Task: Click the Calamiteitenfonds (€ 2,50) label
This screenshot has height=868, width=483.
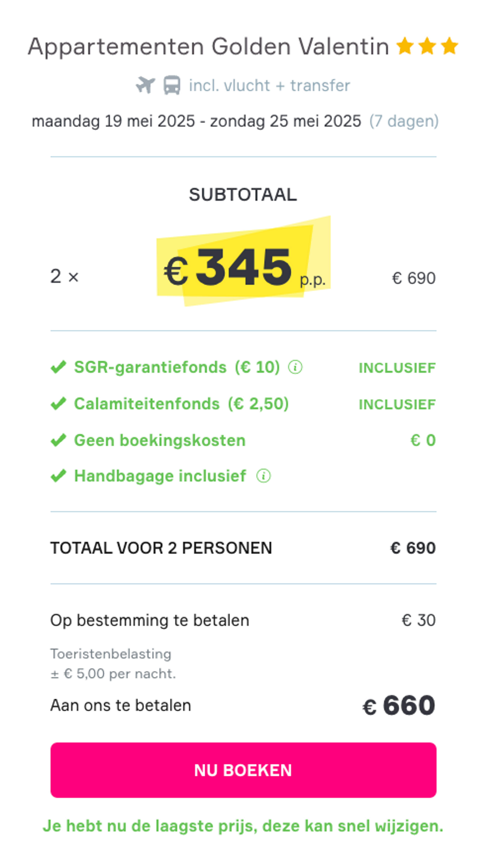Action: tap(181, 404)
